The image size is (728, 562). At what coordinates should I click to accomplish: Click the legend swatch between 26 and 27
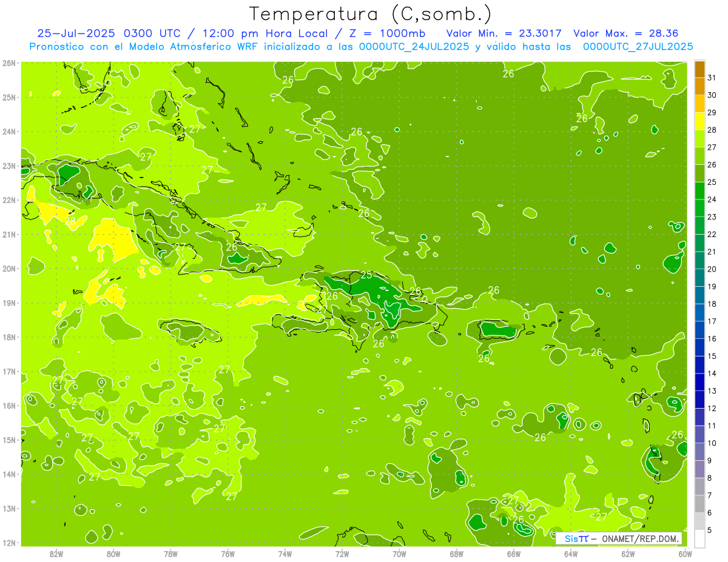(x=699, y=156)
